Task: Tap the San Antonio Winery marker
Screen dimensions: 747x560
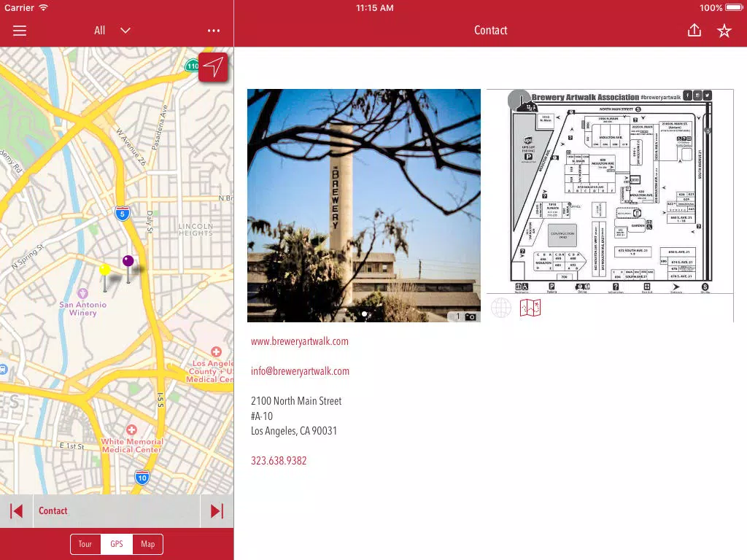Action: (83, 293)
